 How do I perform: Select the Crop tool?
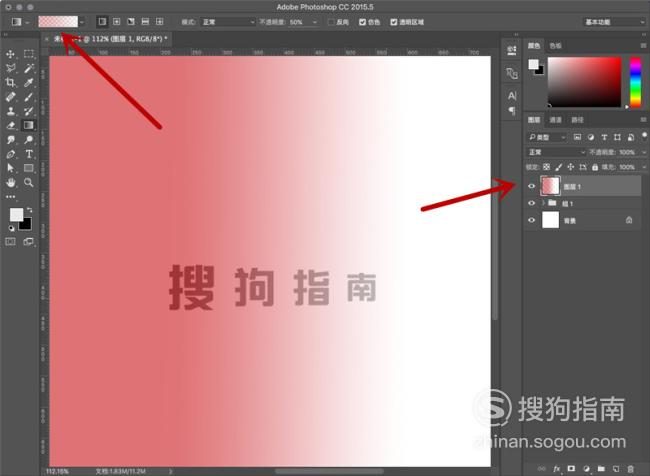(10, 83)
